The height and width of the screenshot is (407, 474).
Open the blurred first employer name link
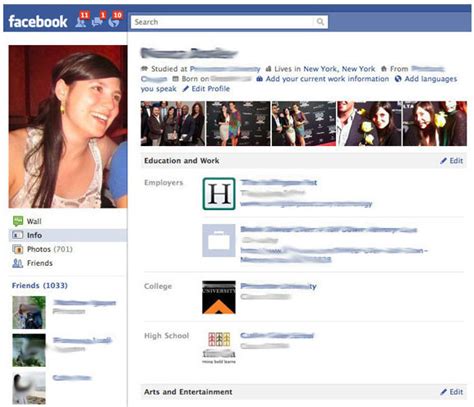coord(279,182)
